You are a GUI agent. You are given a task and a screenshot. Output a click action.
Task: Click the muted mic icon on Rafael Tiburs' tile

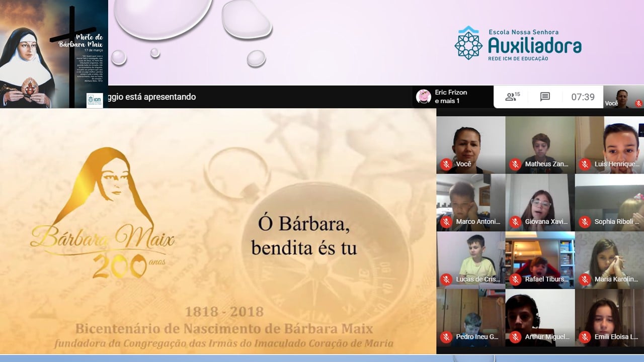pos(515,280)
